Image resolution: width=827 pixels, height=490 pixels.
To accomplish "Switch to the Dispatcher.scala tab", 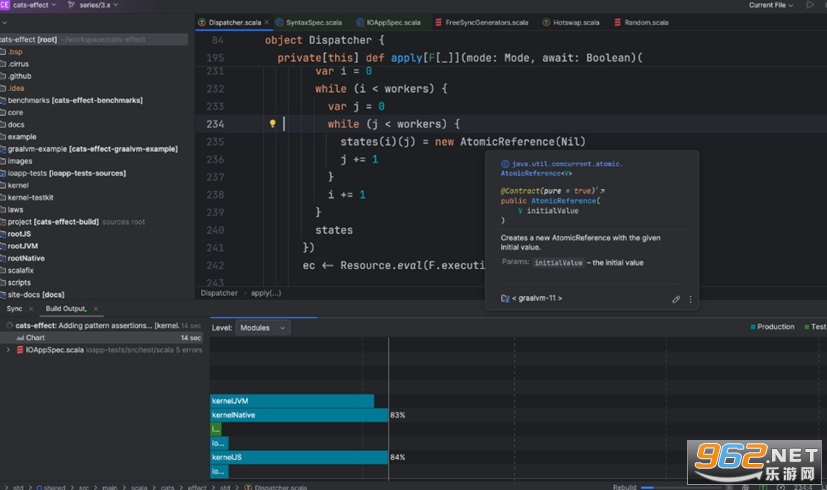I will (x=234, y=22).
